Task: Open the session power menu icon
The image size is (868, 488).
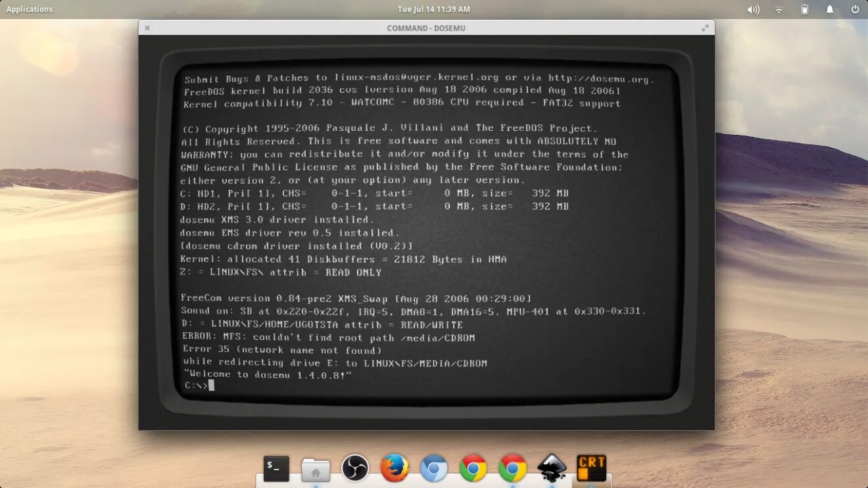Action: point(855,9)
